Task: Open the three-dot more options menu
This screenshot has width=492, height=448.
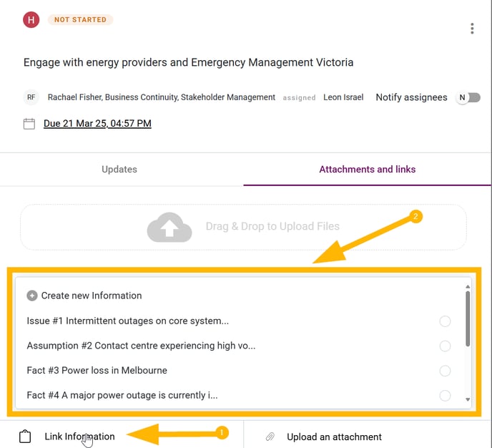Action: coord(472,29)
